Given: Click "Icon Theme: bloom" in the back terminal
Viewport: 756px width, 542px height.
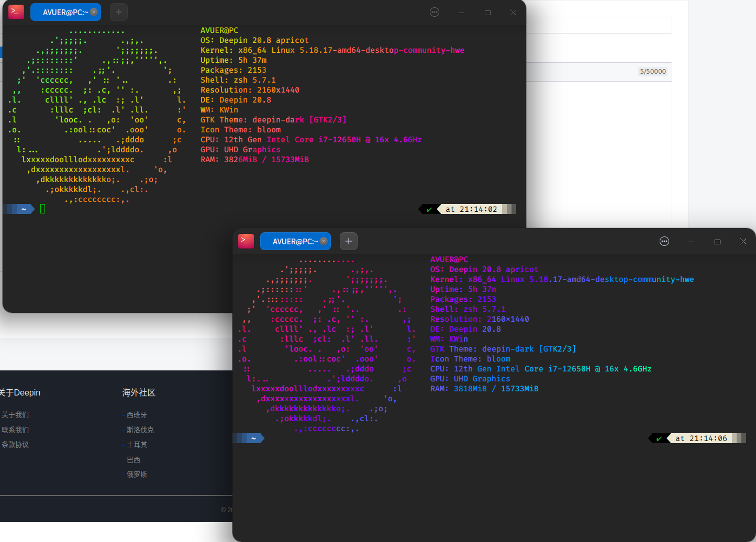Looking at the screenshot, I should click(x=241, y=130).
